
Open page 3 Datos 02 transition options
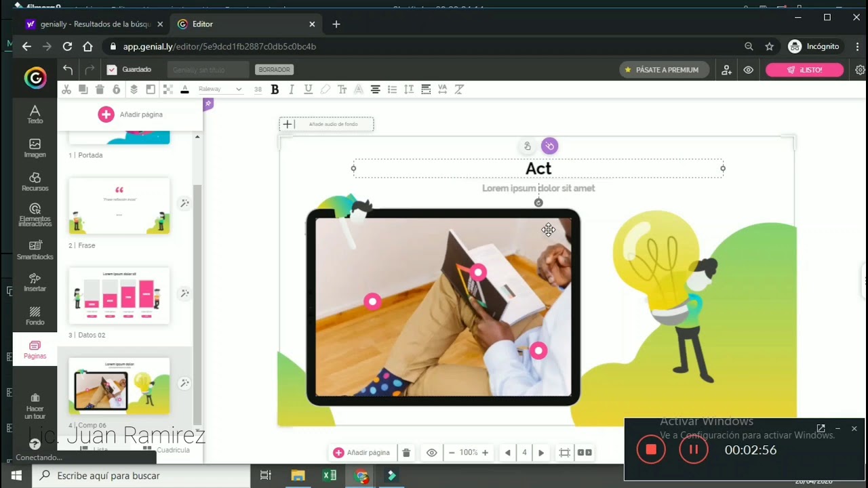184,293
